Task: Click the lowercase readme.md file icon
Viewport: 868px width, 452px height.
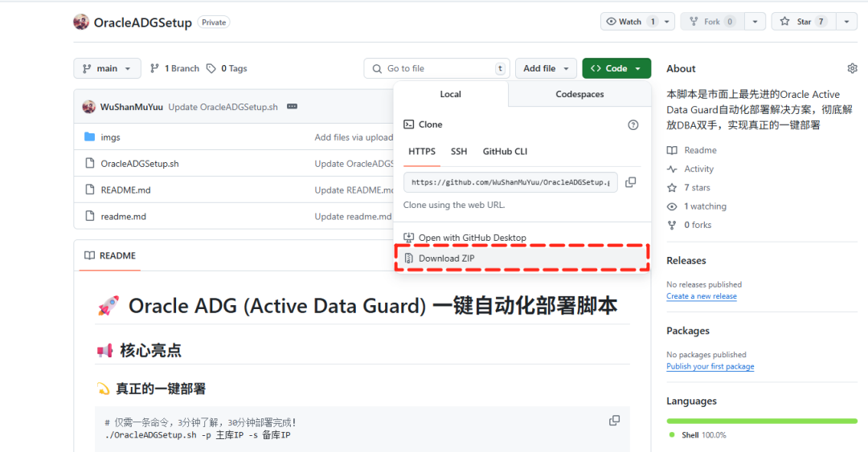Action: click(x=90, y=216)
